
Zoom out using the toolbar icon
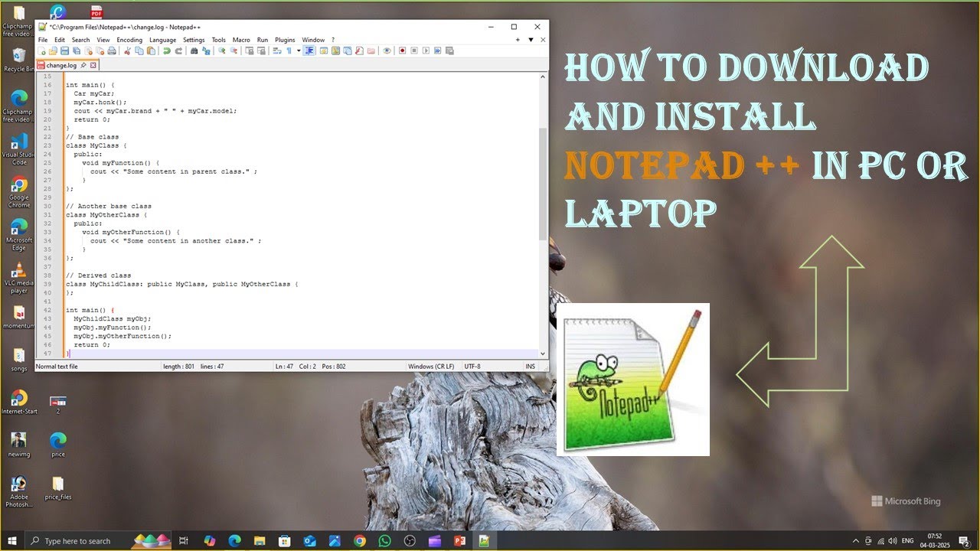click(x=234, y=51)
